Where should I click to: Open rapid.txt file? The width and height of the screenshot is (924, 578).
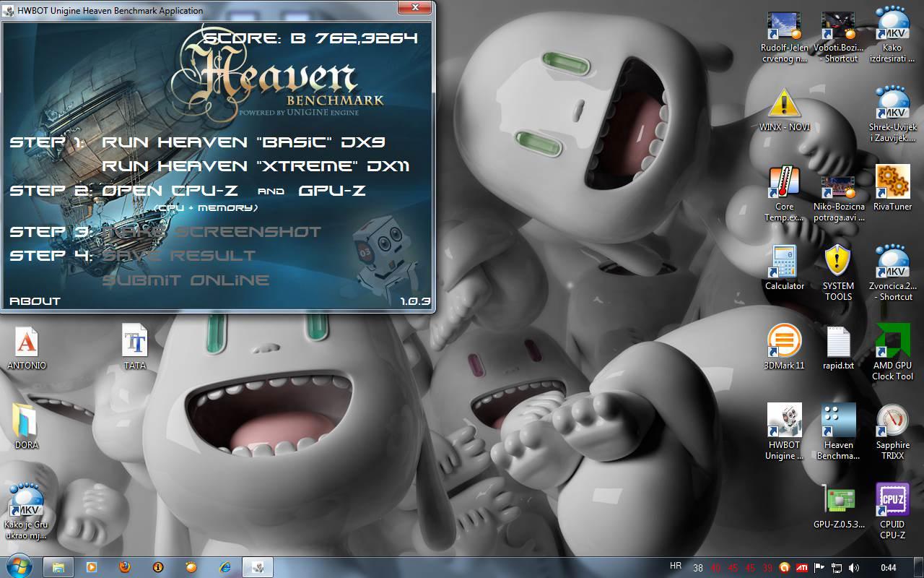pyautogui.click(x=839, y=348)
